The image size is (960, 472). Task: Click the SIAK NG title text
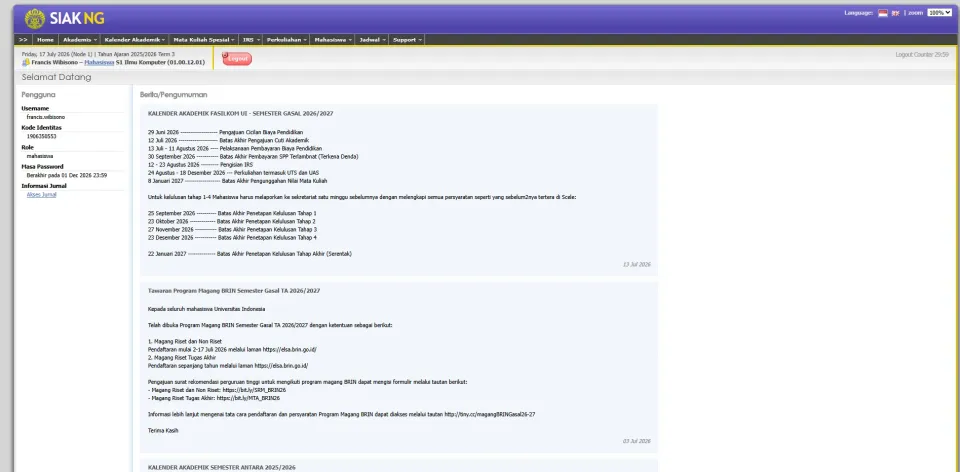(x=78, y=19)
